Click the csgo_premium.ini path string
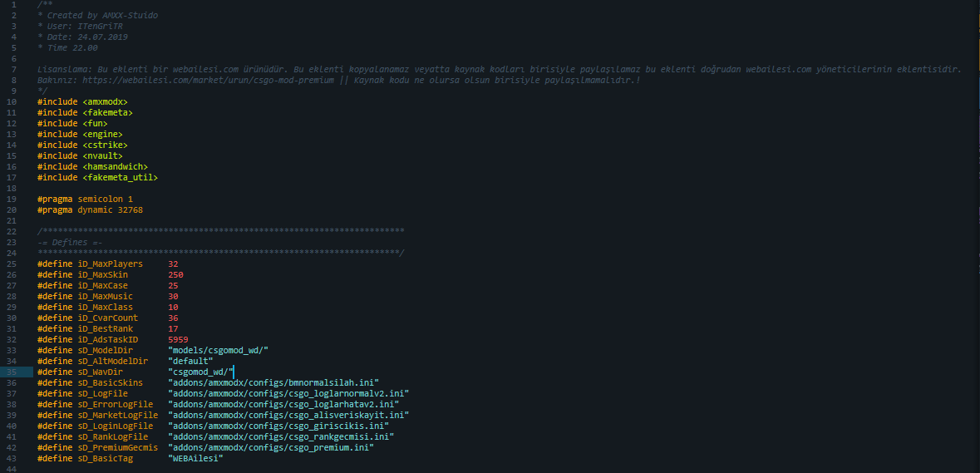This screenshot has height=473, width=980. pyautogui.click(x=271, y=447)
